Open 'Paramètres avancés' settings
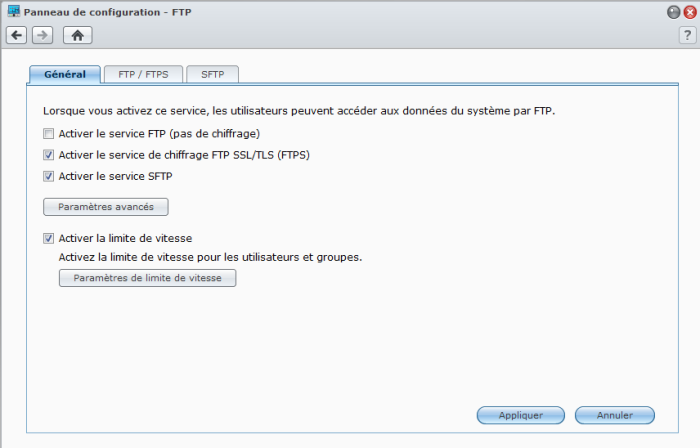This screenshot has width=700, height=448. click(105, 207)
